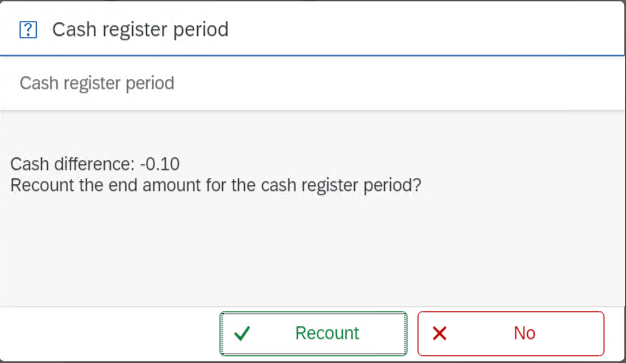626x363 pixels.
Task: Click empty footer area left of Recount
Action: [110, 333]
